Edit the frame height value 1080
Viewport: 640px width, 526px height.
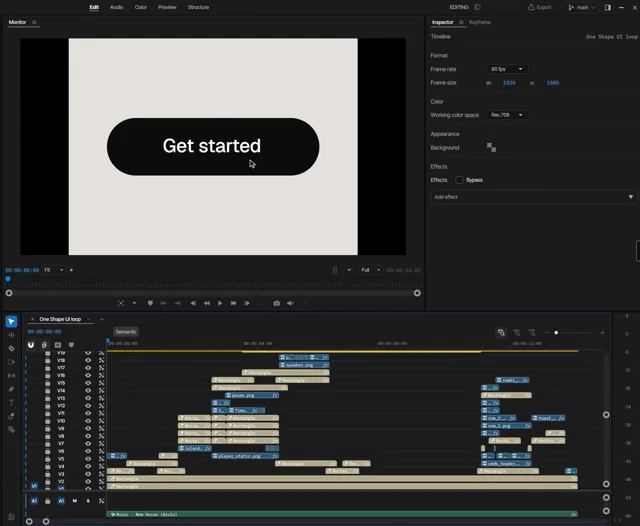(x=553, y=83)
